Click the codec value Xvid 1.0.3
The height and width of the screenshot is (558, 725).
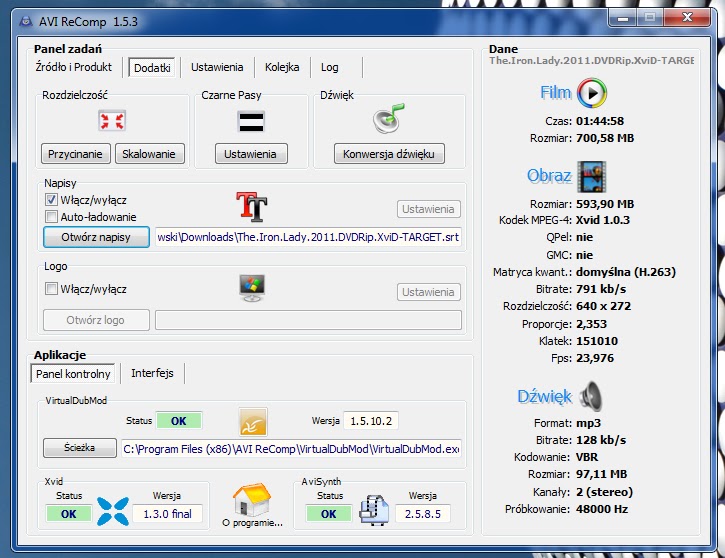pyautogui.click(x=603, y=220)
